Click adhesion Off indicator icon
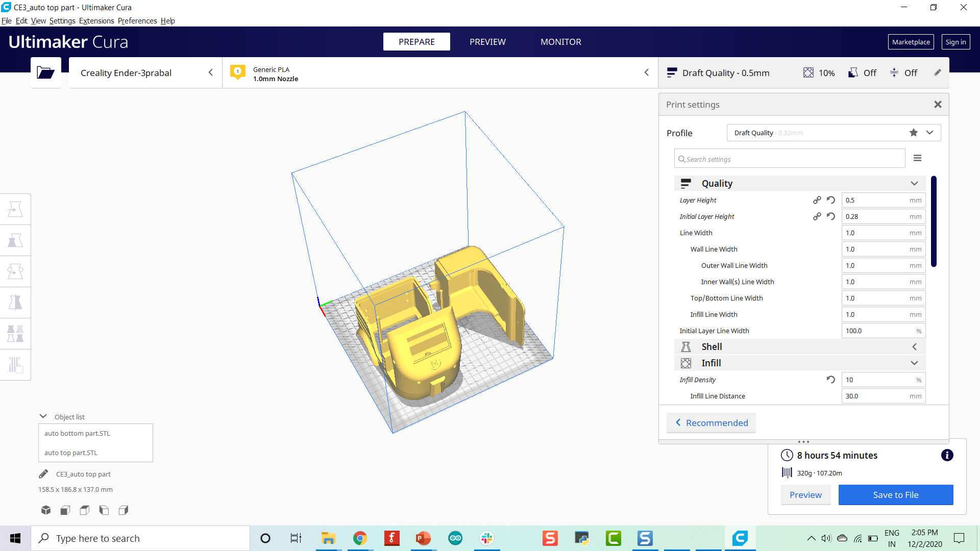This screenshot has width=980, height=551. click(894, 73)
